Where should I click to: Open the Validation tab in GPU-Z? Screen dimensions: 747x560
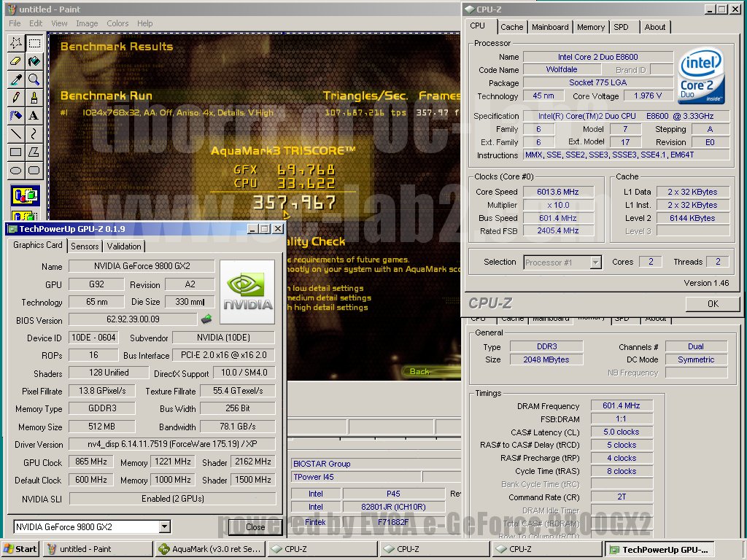point(124,246)
